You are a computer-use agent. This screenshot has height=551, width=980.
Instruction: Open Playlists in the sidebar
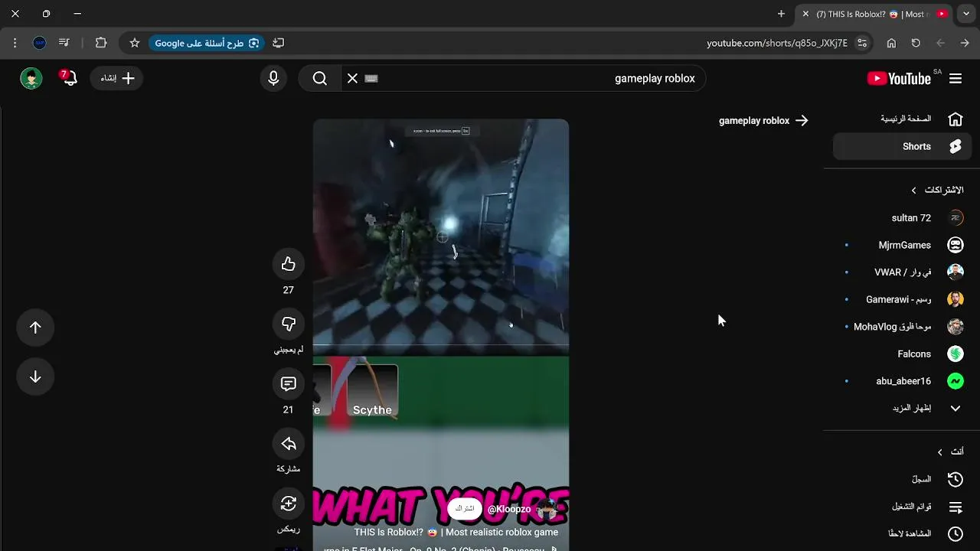(x=902, y=507)
